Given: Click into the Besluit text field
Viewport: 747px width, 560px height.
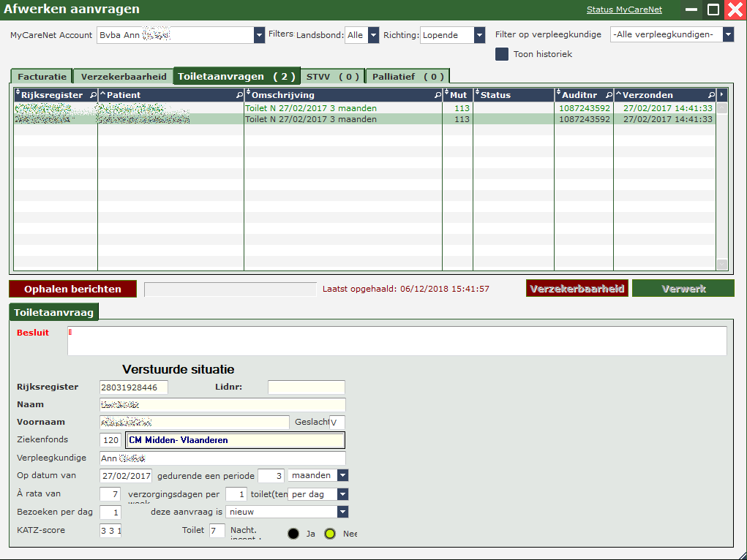Looking at the screenshot, I should 397,341.
